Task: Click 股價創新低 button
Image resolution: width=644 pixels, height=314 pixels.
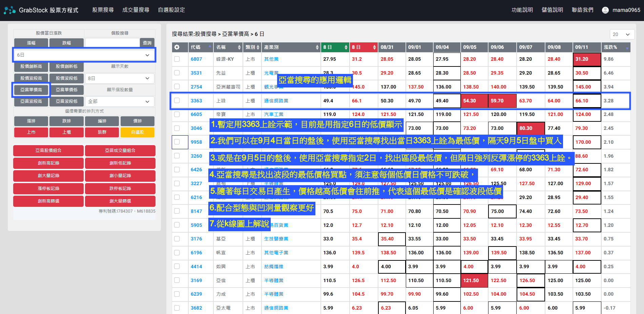Action: click(66, 66)
